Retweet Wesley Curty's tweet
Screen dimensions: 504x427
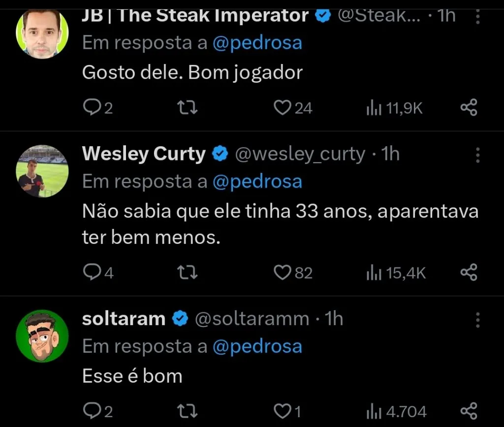(x=187, y=272)
